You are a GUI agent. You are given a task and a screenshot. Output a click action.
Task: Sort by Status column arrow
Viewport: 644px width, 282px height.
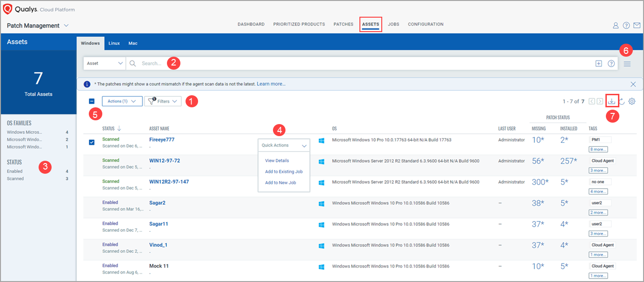click(x=119, y=129)
